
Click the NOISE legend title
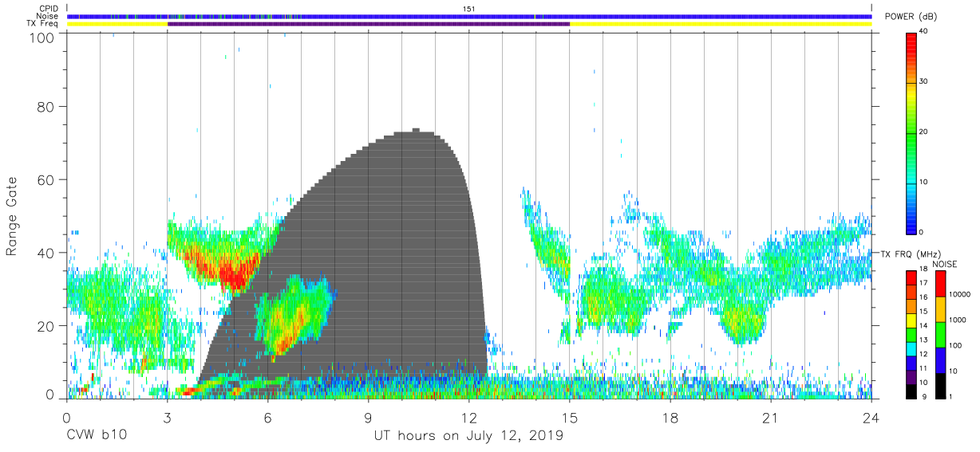945,264
